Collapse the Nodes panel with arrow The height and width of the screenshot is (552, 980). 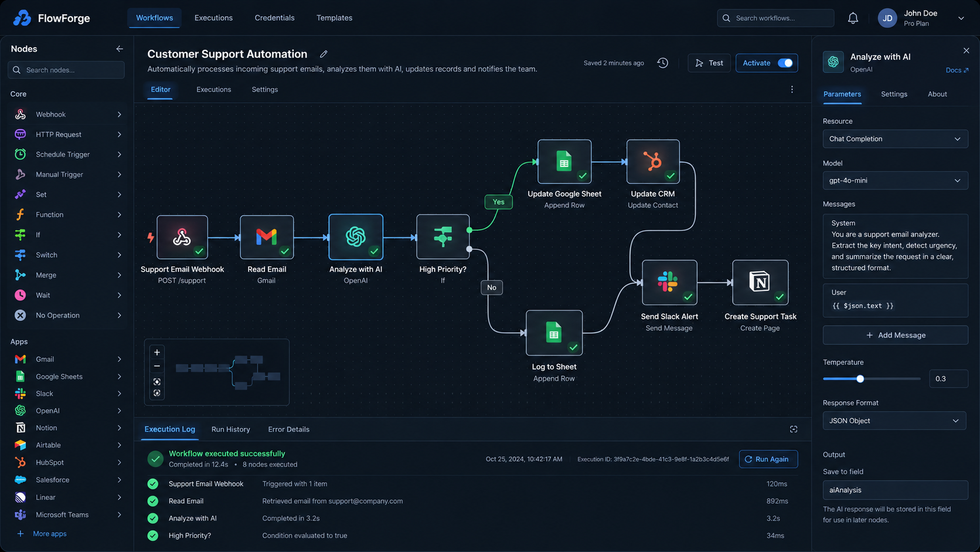tap(120, 49)
